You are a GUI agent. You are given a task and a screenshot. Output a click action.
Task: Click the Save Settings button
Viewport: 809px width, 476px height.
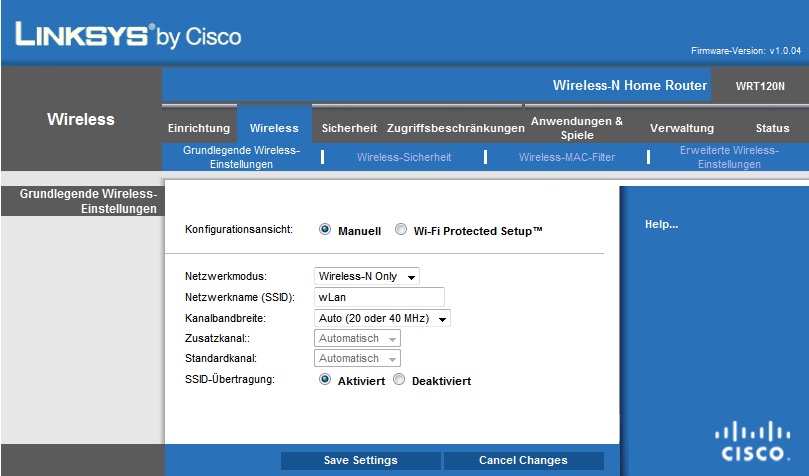point(361,461)
